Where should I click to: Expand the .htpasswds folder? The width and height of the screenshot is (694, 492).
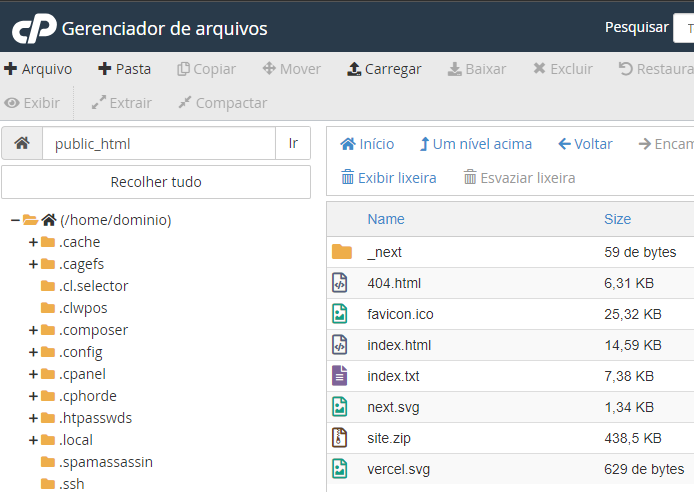[x=33, y=418]
